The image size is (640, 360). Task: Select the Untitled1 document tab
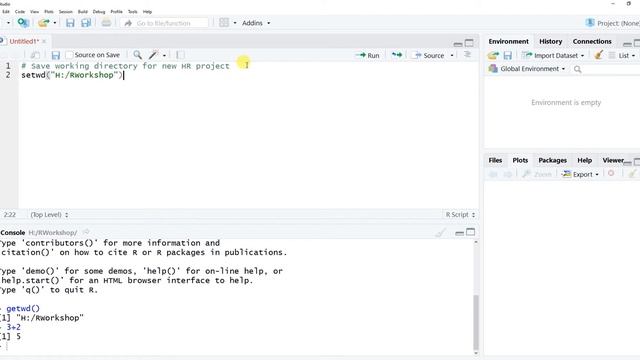(x=24, y=41)
